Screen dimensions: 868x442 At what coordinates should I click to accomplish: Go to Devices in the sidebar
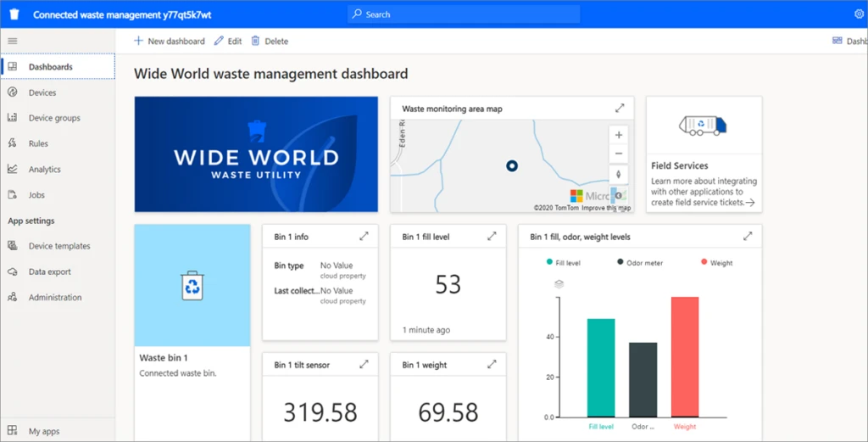coord(58,92)
